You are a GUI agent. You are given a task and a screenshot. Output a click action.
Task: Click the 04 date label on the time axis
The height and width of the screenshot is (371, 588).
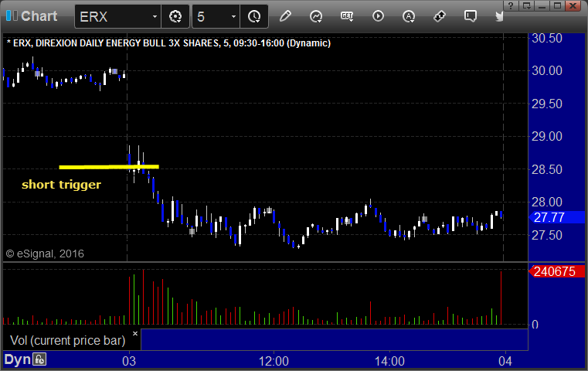pos(505,361)
